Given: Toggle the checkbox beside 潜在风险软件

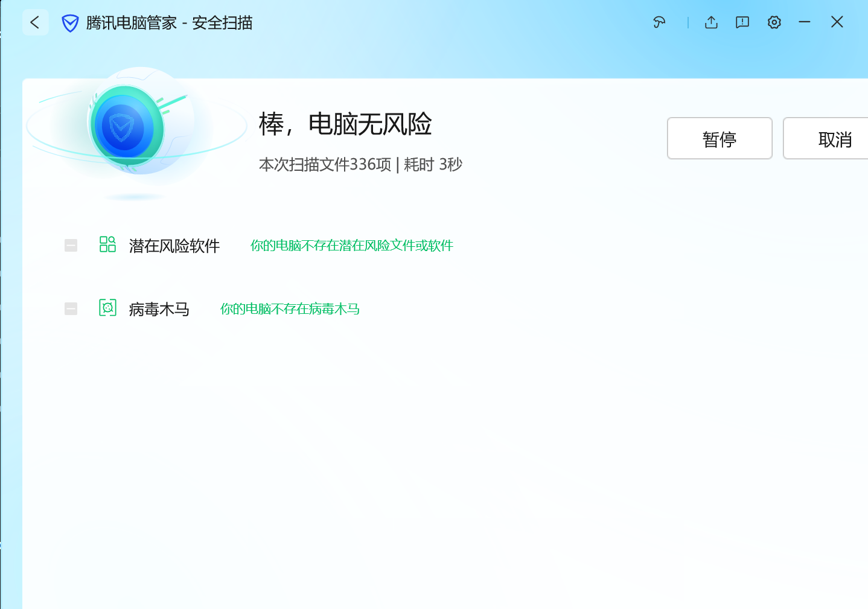Looking at the screenshot, I should tap(71, 246).
